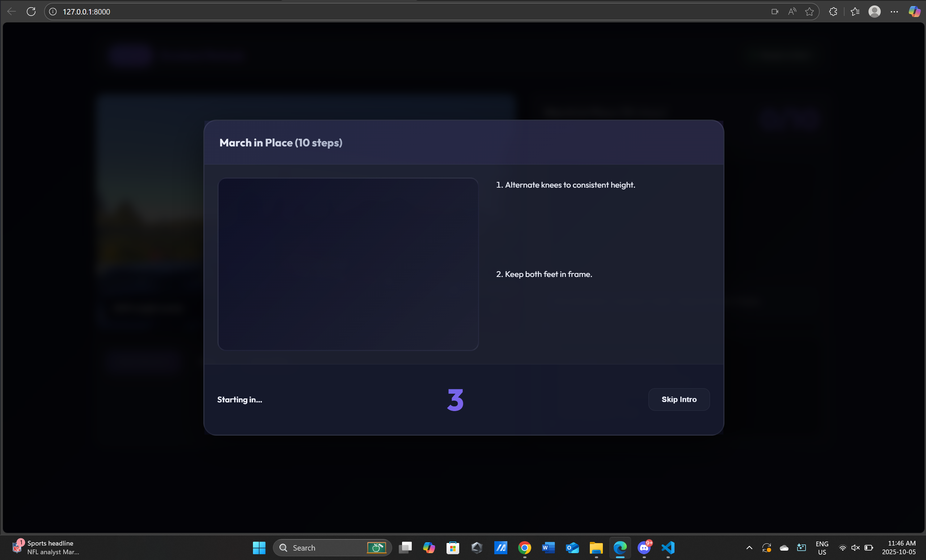Image resolution: width=926 pixels, height=560 pixels.
Task: Open Copilot sidebar icon
Action: (x=914, y=12)
